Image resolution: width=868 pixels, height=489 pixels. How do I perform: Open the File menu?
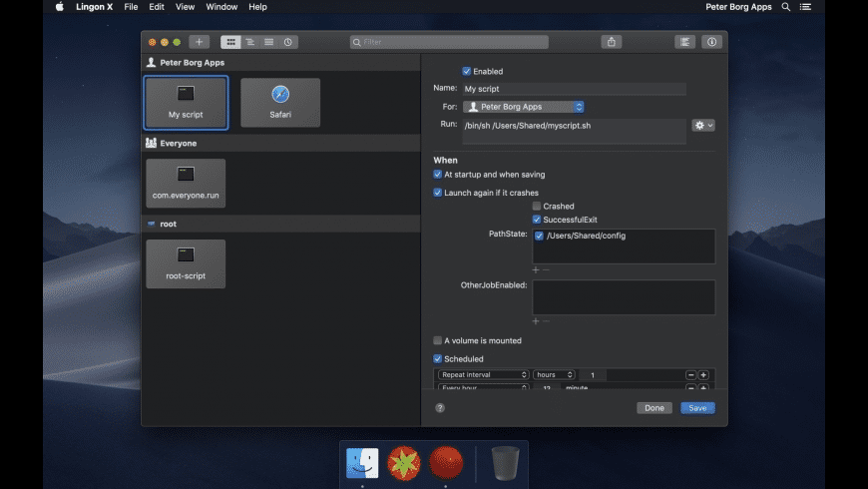(x=131, y=7)
